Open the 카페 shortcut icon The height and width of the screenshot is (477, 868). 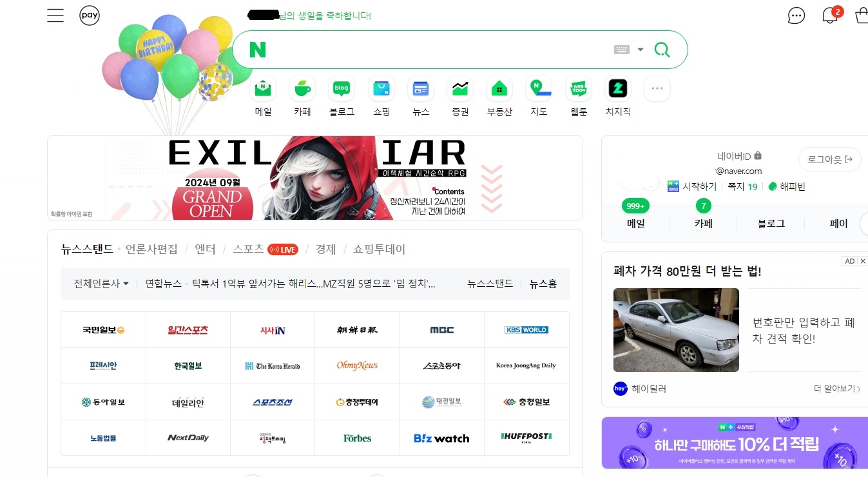[x=302, y=89]
